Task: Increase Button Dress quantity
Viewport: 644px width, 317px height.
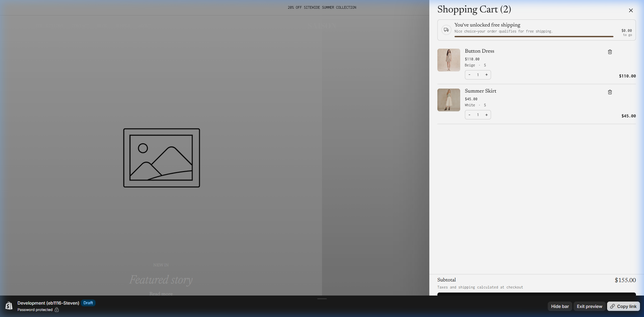Action: tap(486, 75)
